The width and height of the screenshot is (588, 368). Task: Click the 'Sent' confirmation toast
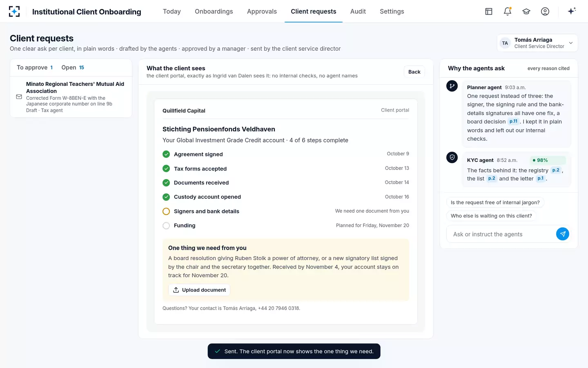tap(294, 351)
